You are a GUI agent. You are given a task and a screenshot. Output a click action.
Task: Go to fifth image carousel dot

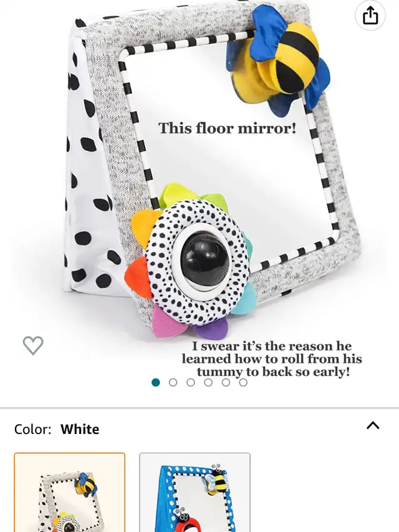tap(226, 382)
